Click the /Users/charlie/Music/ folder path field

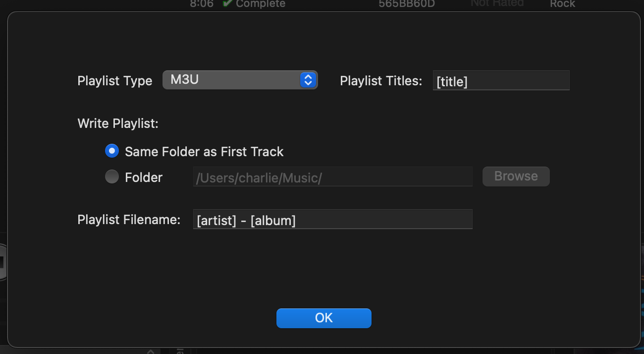(x=332, y=177)
